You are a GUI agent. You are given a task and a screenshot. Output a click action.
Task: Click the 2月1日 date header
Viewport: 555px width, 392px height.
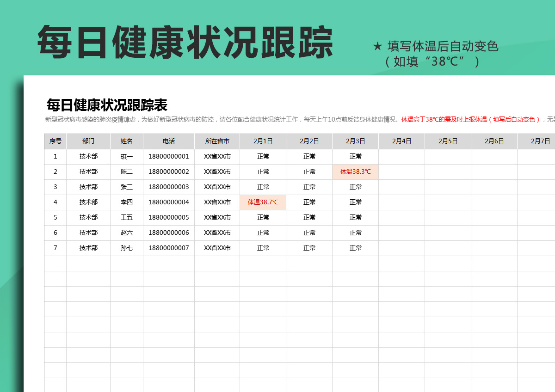click(263, 141)
